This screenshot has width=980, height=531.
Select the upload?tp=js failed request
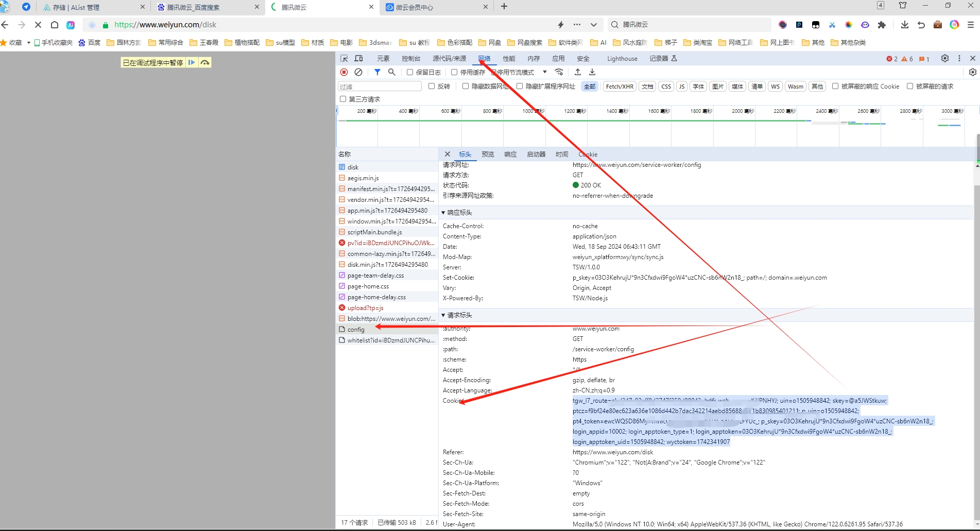[387, 308]
